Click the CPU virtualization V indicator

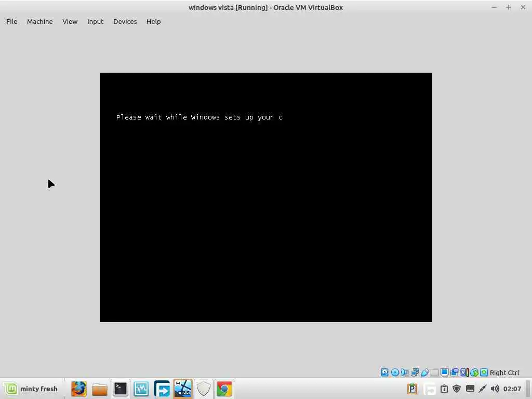pyautogui.click(x=464, y=372)
